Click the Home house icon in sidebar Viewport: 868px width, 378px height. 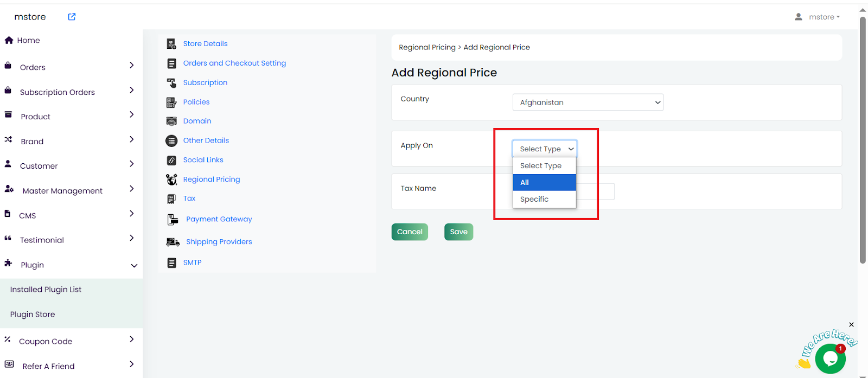[x=9, y=40]
